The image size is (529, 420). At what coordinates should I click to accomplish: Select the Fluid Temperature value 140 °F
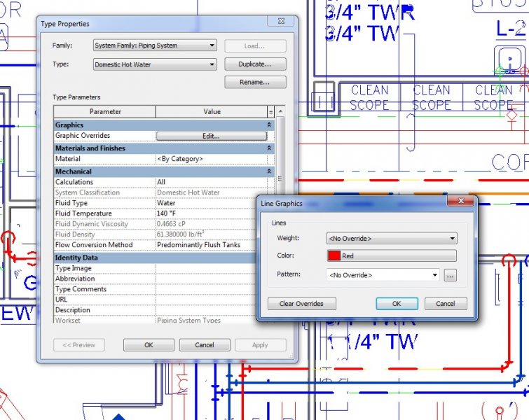207,213
